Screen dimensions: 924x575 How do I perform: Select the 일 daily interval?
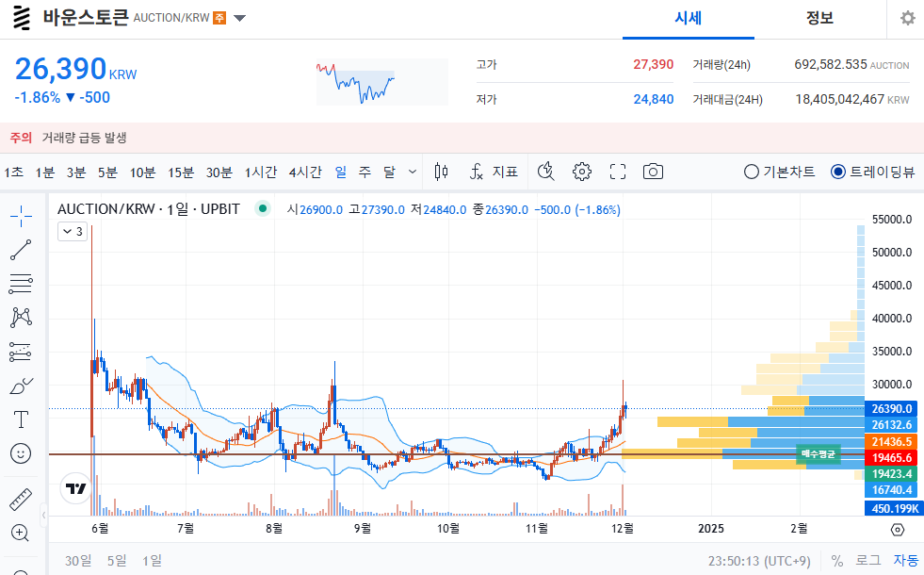(341, 172)
